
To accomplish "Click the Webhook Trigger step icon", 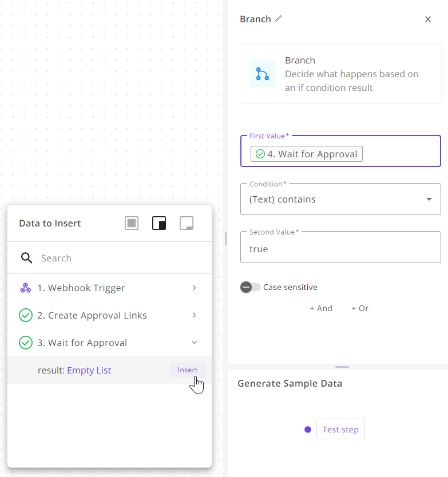I will click(x=25, y=288).
